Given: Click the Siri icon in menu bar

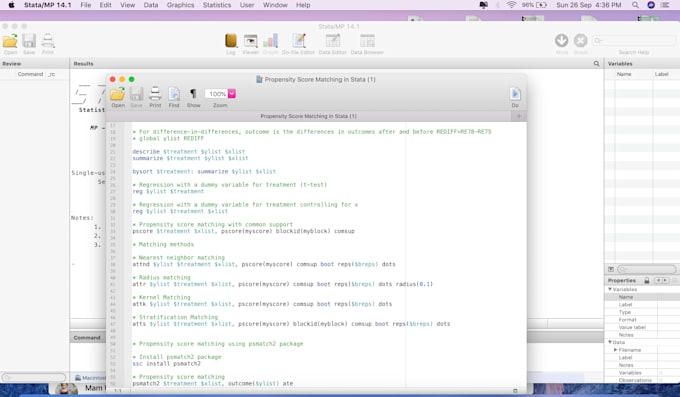Looking at the screenshot, I should tap(651, 5).
